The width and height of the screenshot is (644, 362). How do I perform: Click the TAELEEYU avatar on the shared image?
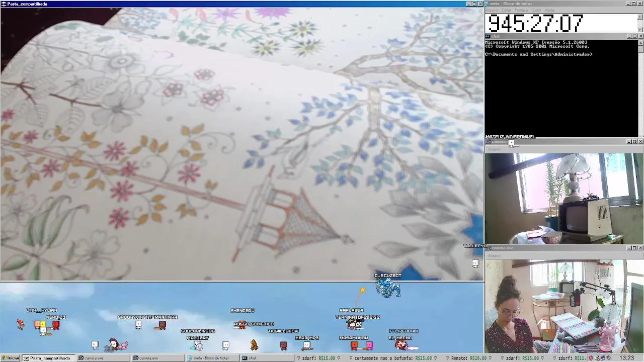tap(475, 263)
